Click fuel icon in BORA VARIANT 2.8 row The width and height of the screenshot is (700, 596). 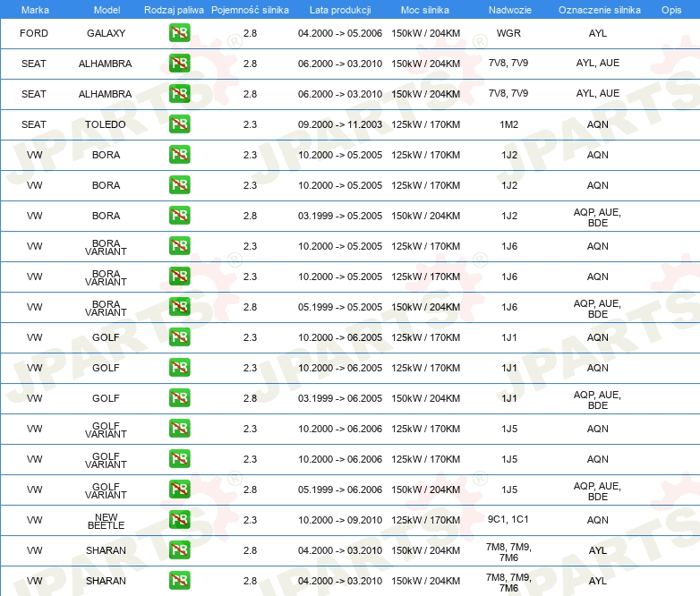tap(179, 307)
